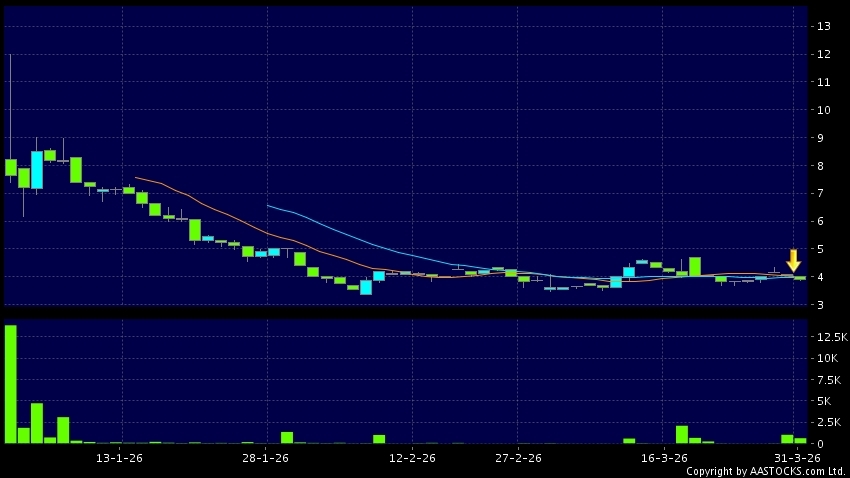Click the tallest volume bar near 16-3-26
Image resolution: width=850 pixels, height=478 pixels.
[x=681, y=434]
